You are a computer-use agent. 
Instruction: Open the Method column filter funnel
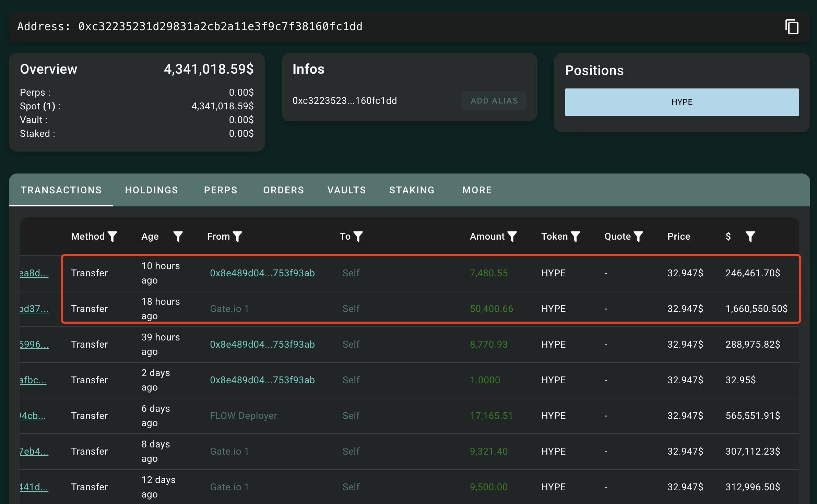coord(113,236)
